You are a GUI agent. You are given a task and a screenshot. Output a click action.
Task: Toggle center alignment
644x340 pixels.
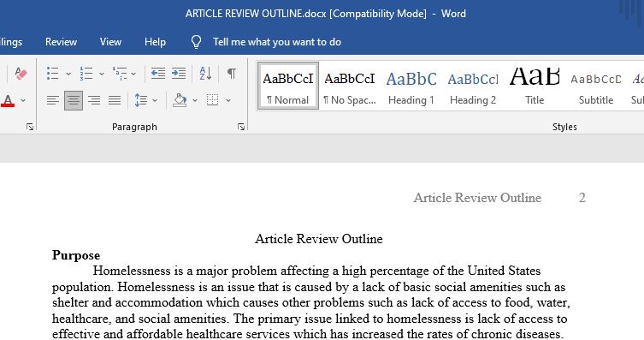tap(74, 100)
